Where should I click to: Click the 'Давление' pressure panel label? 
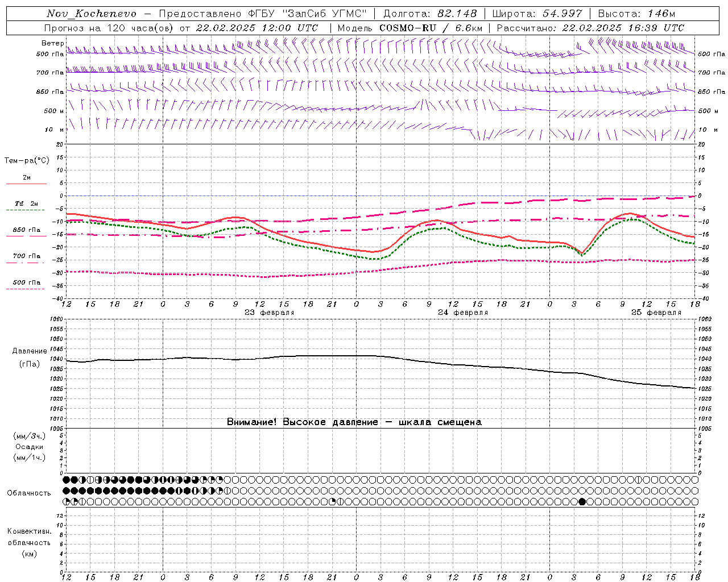30,351
